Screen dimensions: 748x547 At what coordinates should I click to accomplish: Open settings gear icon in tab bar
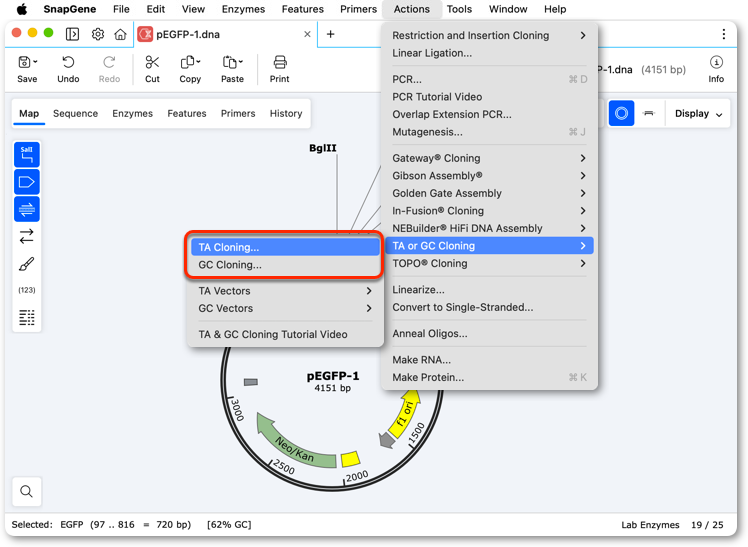tap(98, 34)
